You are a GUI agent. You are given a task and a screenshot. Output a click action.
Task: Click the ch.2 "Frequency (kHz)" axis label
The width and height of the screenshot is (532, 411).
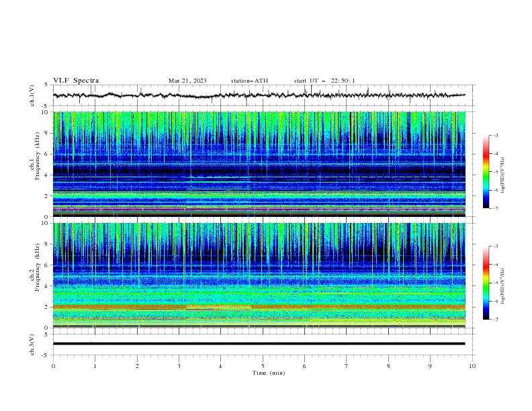pyautogui.click(x=38, y=267)
